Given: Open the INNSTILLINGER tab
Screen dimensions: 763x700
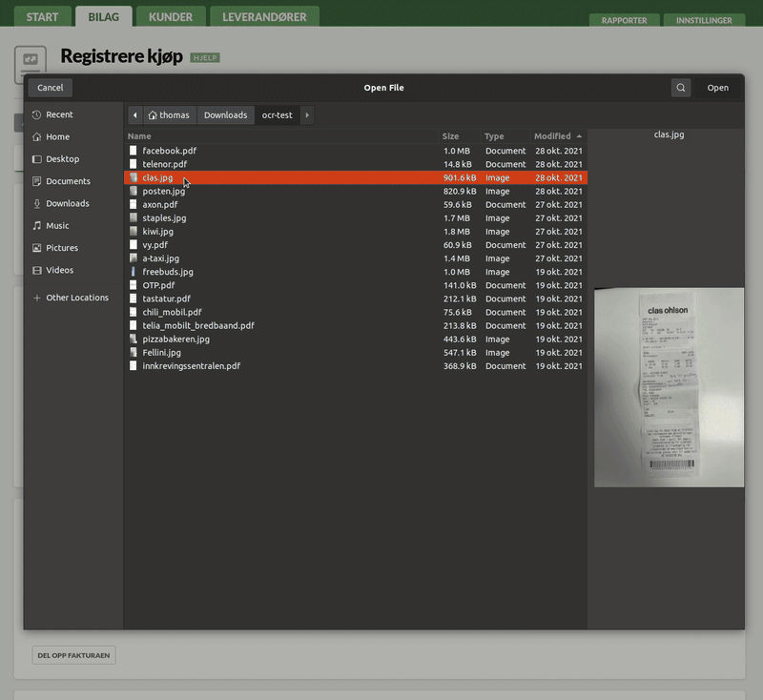Looking at the screenshot, I should coord(704,20).
